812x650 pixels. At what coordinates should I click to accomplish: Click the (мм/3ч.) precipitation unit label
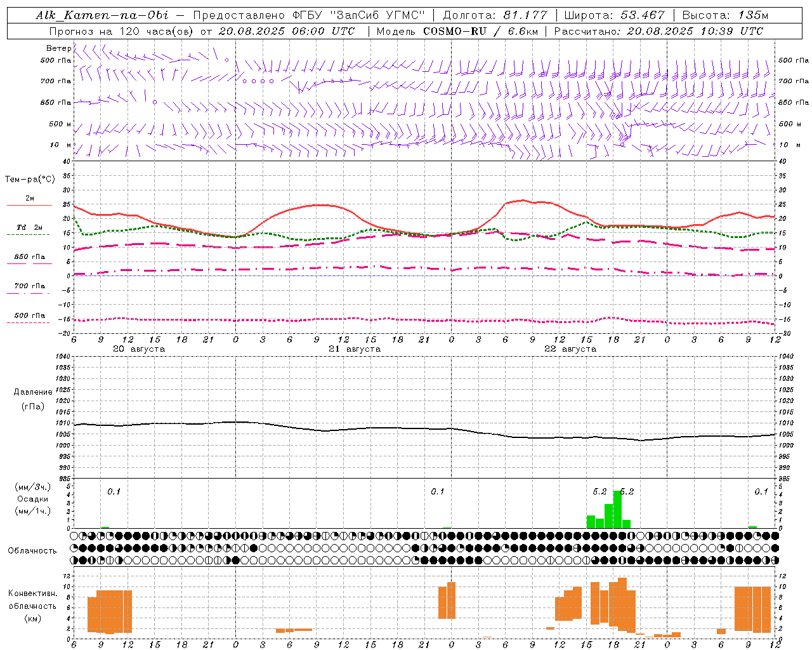coord(33,487)
